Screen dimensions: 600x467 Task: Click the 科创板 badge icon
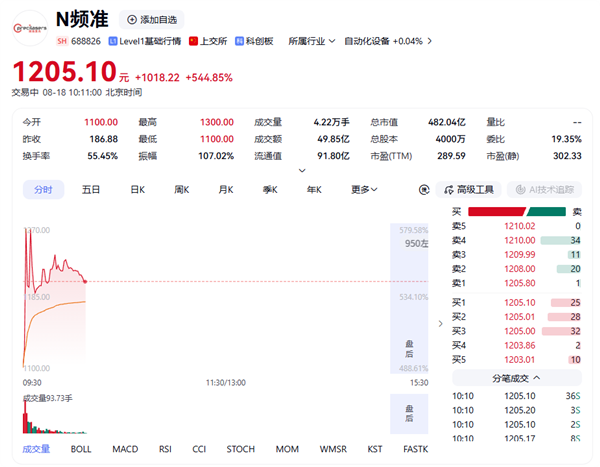[239, 41]
